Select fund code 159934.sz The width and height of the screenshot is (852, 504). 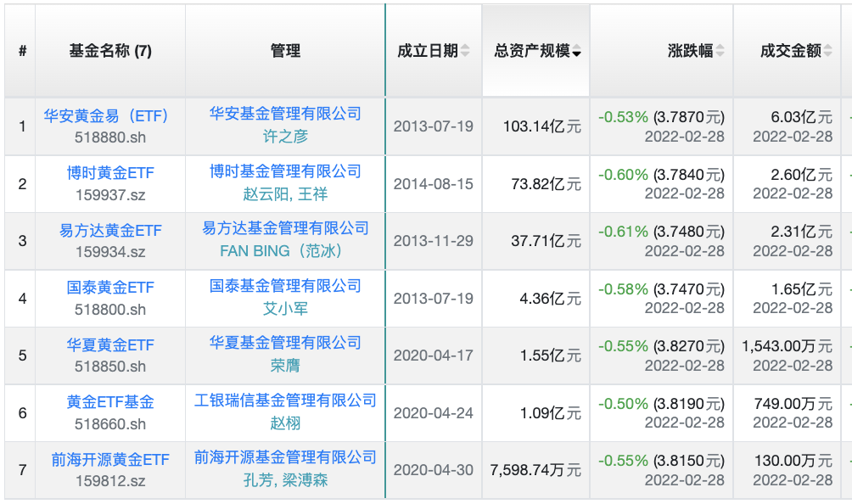(x=110, y=252)
